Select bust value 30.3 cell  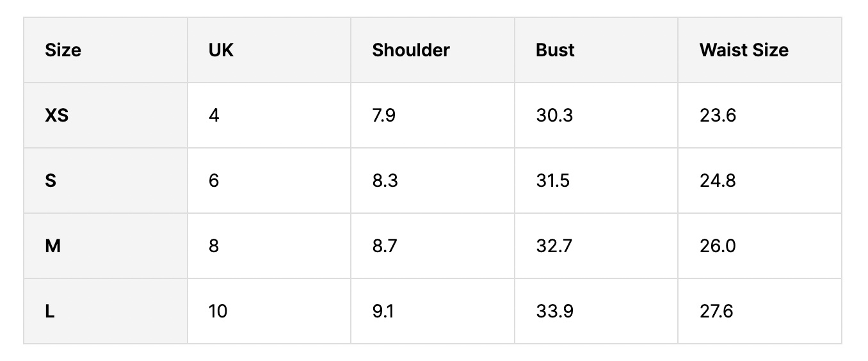click(x=554, y=116)
